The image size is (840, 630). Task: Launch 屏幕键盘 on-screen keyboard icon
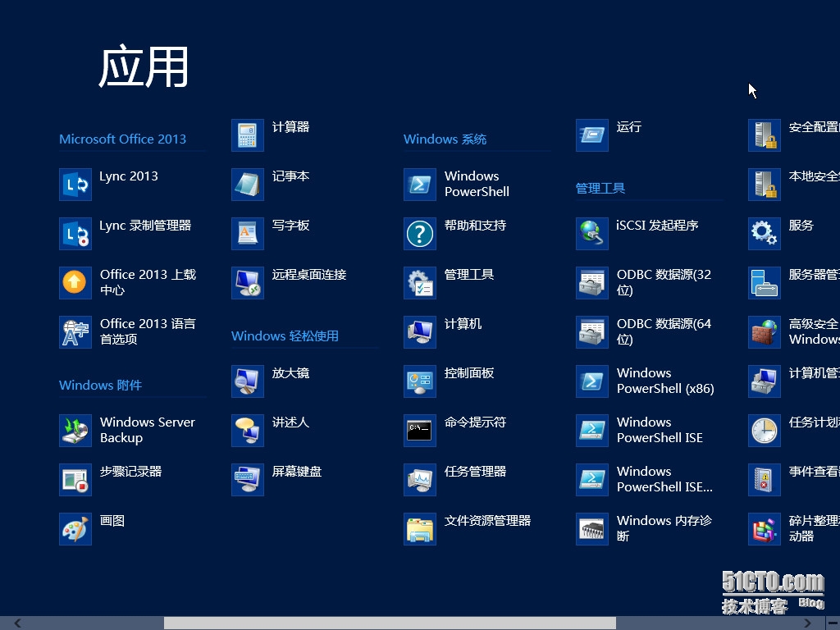(248, 480)
